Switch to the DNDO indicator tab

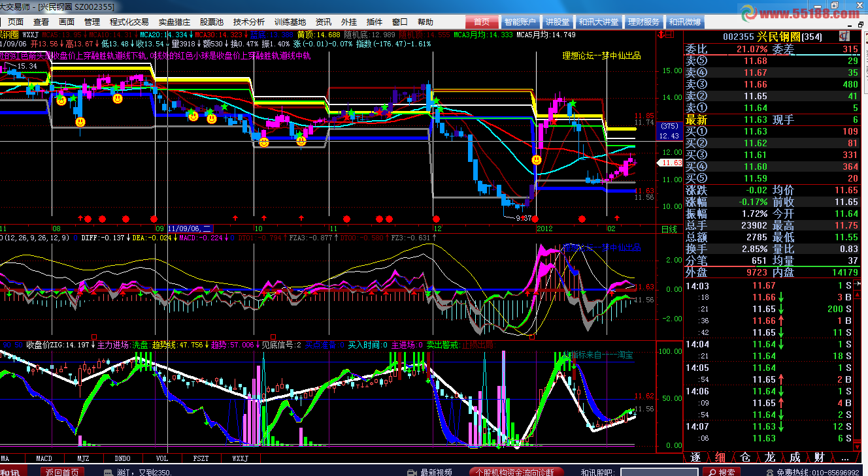coord(122,458)
